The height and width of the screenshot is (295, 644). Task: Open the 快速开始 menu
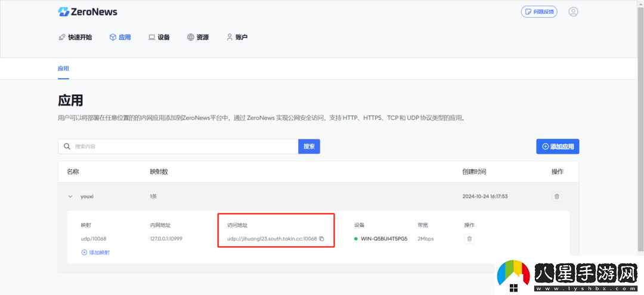[75, 37]
